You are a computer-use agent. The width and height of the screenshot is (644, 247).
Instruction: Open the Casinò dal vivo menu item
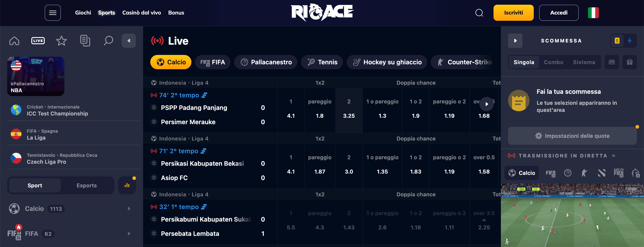142,13
